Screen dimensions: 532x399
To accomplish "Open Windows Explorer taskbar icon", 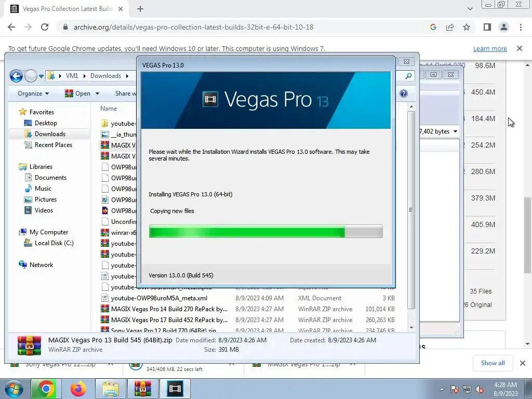I will (110, 389).
